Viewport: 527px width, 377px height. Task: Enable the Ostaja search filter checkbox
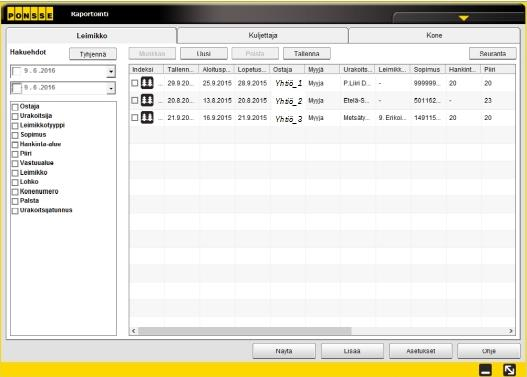click(15, 107)
